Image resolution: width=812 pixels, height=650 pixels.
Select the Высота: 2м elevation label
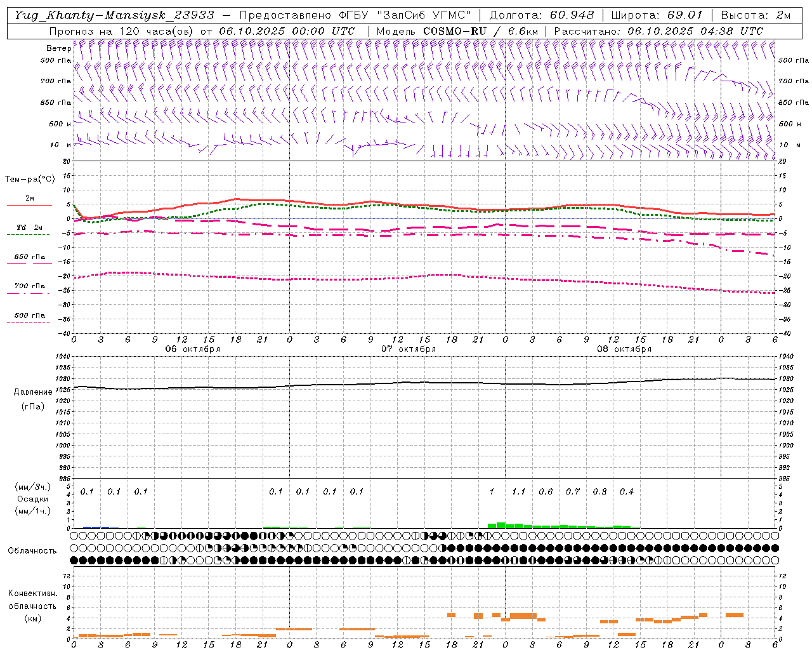click(755, 15)
